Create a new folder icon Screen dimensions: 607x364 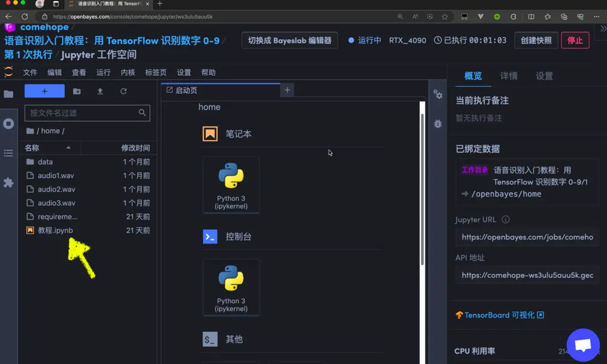click(77, 91)
